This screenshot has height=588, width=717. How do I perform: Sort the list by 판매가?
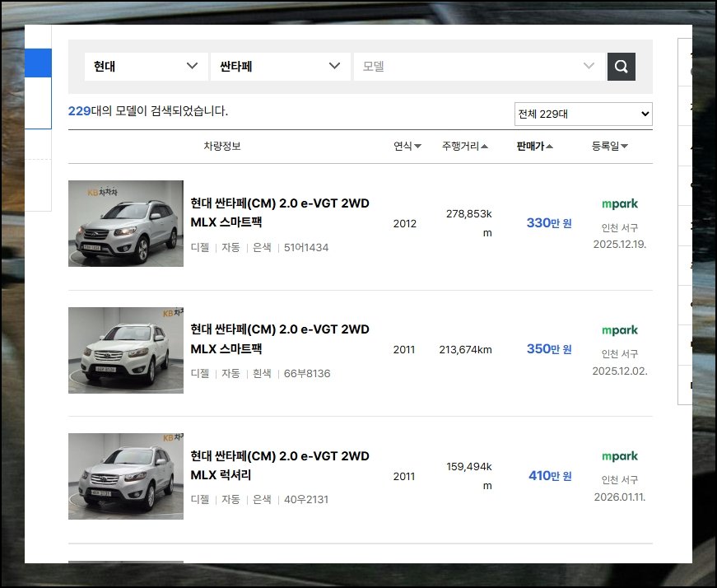coord(534,146)
